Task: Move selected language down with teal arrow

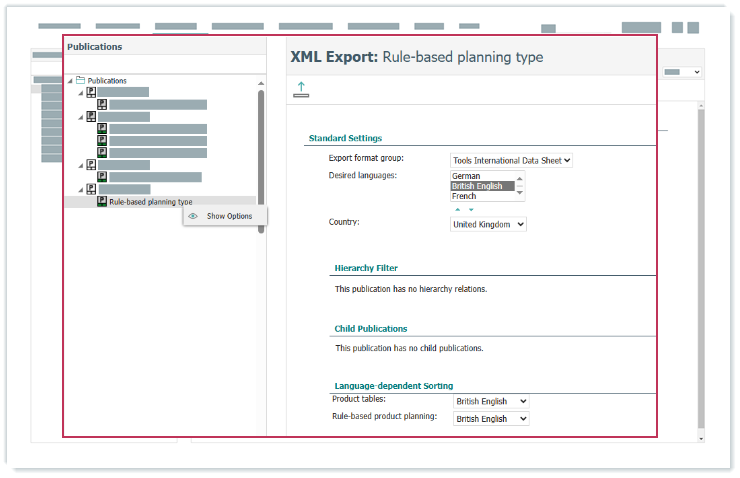Action: coord(471,210)
